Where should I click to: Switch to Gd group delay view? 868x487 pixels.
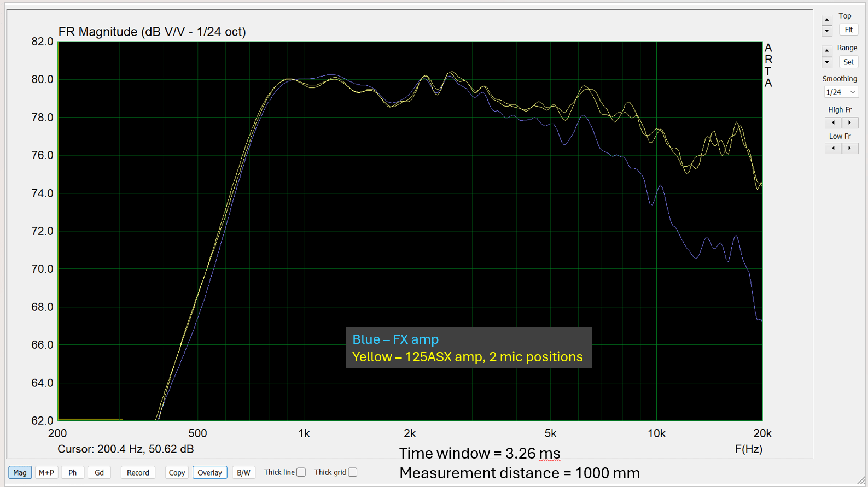click(x=99, y=473)
